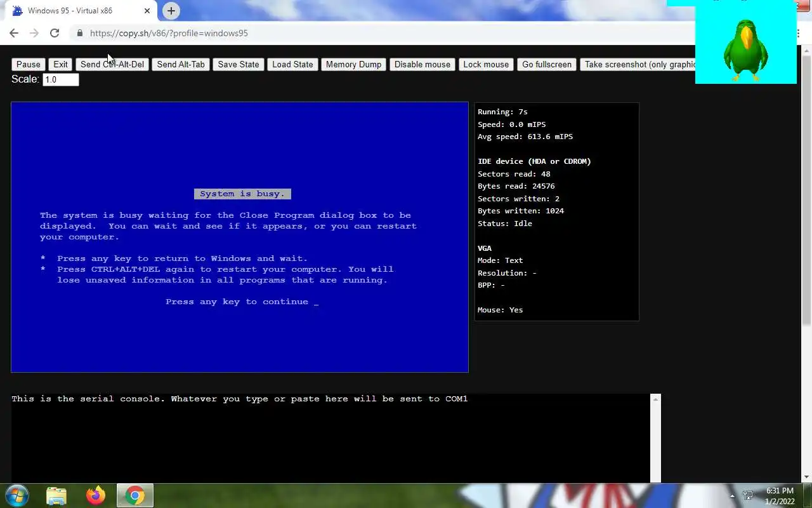812x508 pixels.
Task: Click the padlock site info icon
Action: point(79,33)
